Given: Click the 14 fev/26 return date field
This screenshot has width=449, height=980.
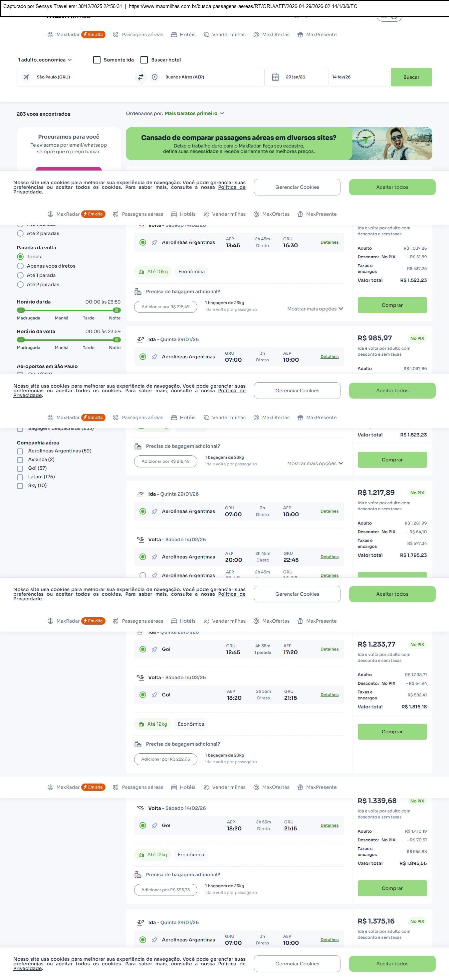Looking at the screenshot, I should point(358,77).
